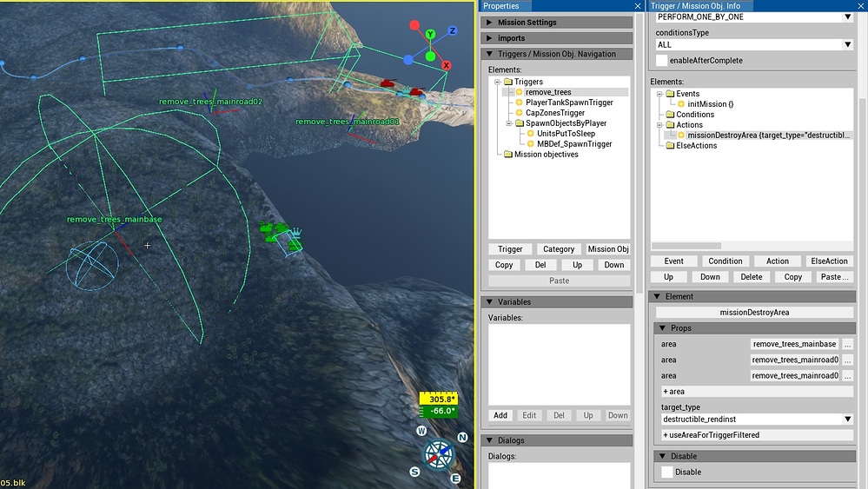Click the + useAreaForTriggerFiltered field

(712, 434)
